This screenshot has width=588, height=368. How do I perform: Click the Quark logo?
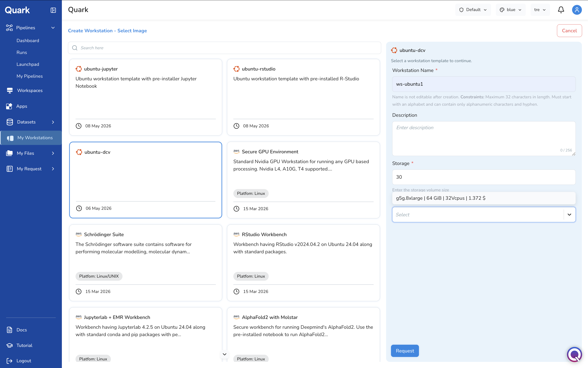coord(17,10)
